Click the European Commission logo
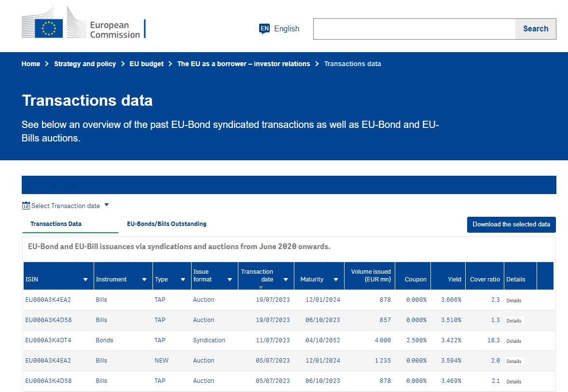Viewport: 568px width, 392px height. [x=83, y=23]
